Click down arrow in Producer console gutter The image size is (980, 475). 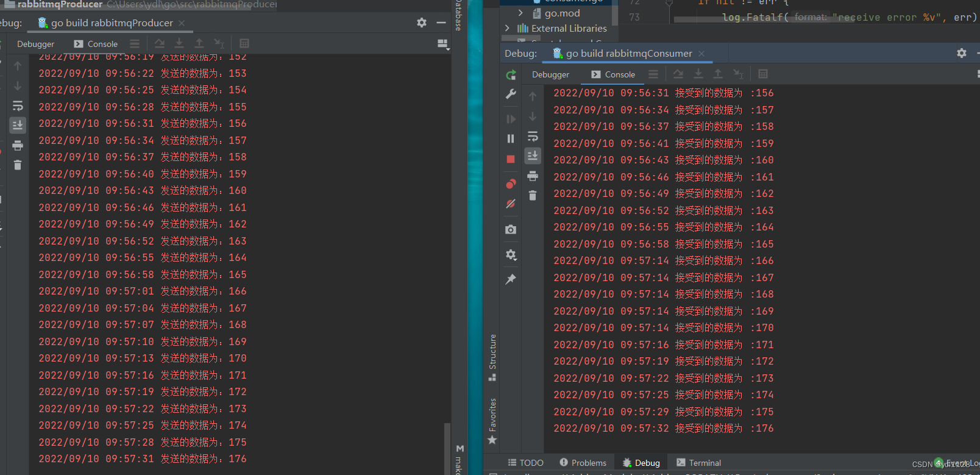coord(18,86)
